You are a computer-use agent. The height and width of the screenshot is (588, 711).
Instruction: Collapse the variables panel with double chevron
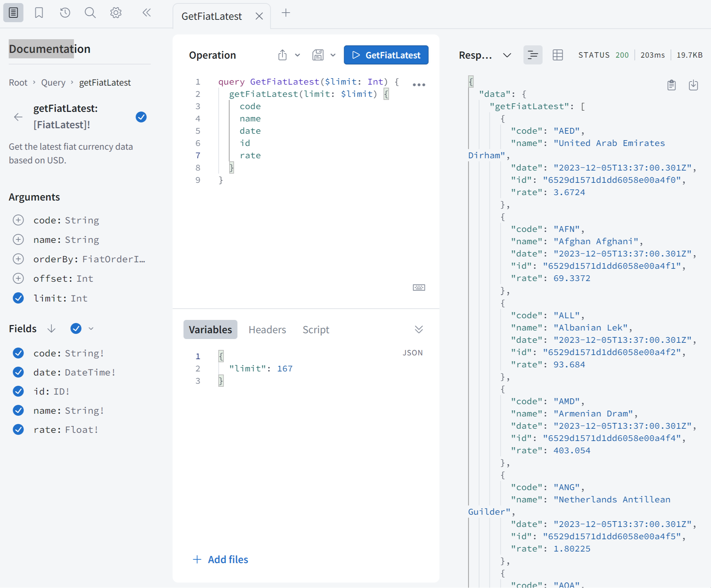tap(419, 329)
